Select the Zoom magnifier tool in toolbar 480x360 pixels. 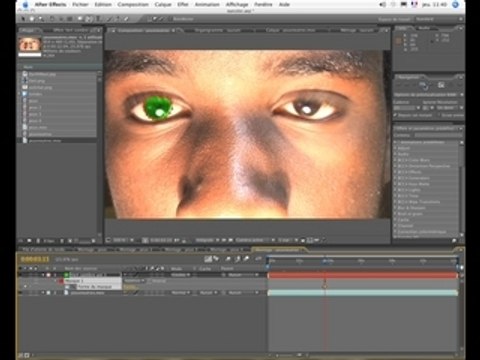coord(41,19)
